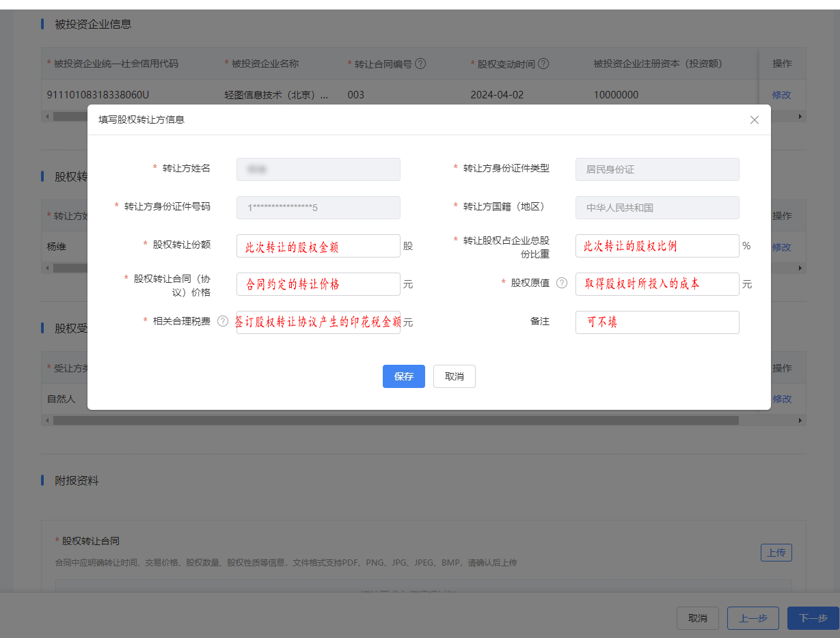This screenshot has height=638, width=840.
Task: Click the 转让股权占企业总股份比重 input field
Action: [x=658, y=246]
